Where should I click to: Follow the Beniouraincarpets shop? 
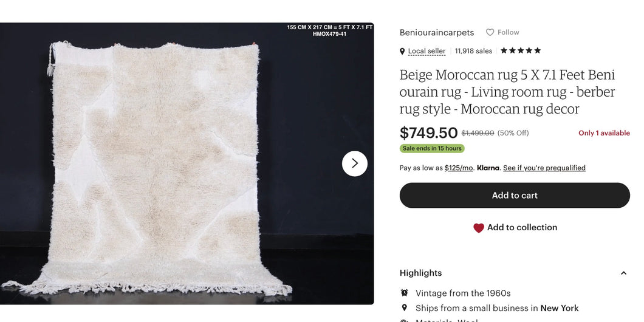click(x=502, y=32)
